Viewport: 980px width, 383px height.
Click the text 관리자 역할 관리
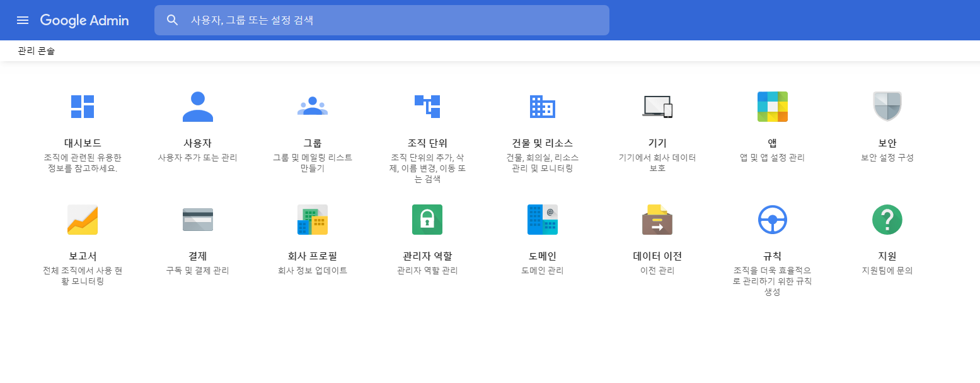tap(427, 271)
